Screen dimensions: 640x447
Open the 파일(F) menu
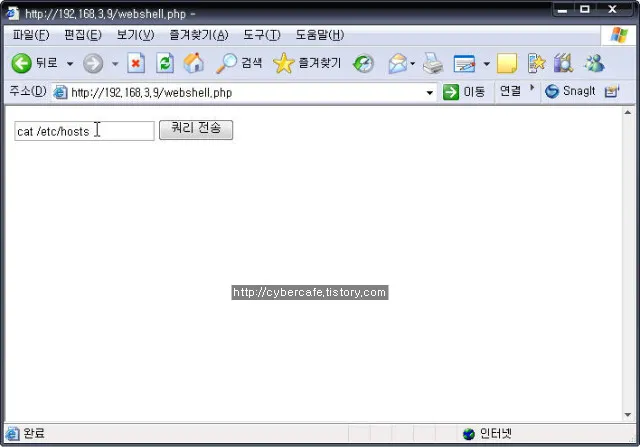[31, 35]
